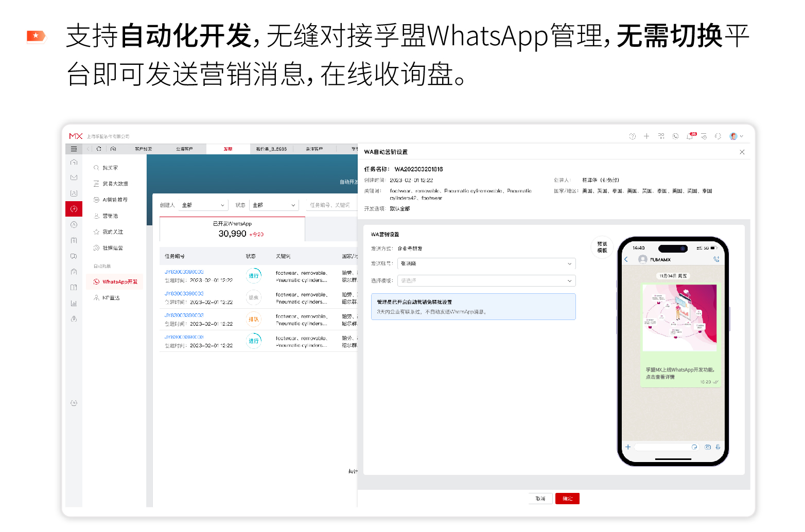Select WhatsApp开发 in the sidebar menu
This screenshot has height=532, width=805.
(118, 281)
